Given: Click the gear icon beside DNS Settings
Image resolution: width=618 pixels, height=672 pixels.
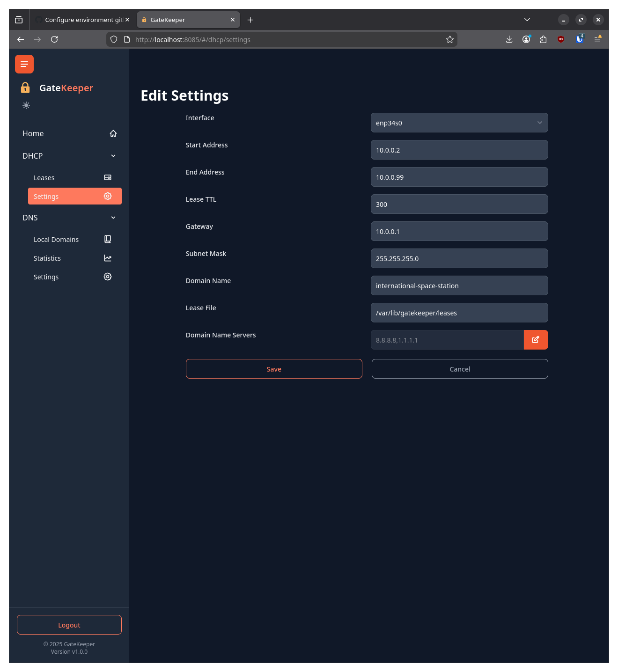Looking at the screenshot, I should (x=107, y=277).
